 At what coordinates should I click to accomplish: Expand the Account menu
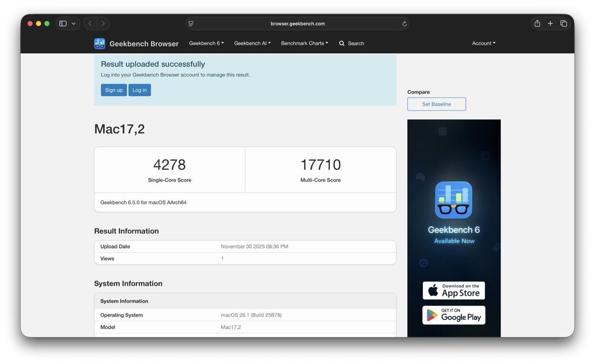484,43
